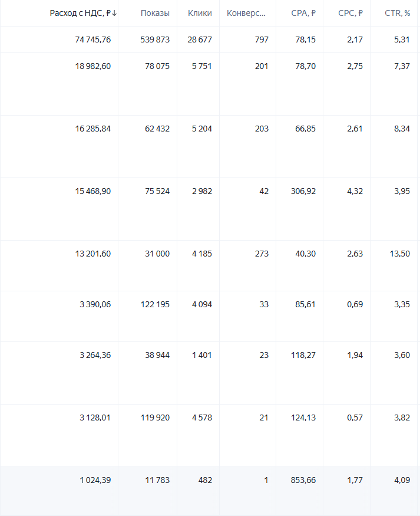Viewport: 420px width, 516px height.
Task: Click the CPA value 853,66
Action: (x=303, y=480)
